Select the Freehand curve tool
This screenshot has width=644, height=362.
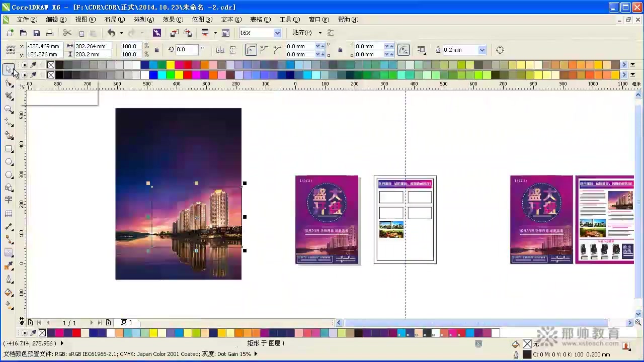(x=9, y=122)
